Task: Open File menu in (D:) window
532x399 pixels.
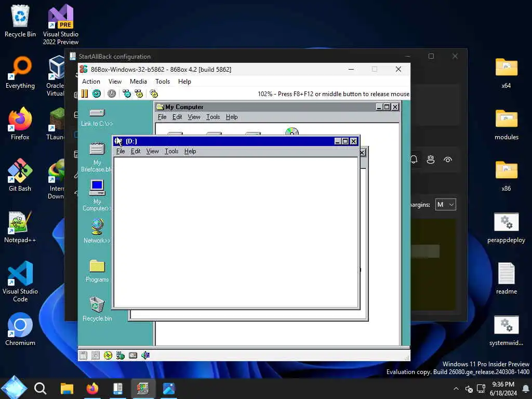Action: coord(121,151)
